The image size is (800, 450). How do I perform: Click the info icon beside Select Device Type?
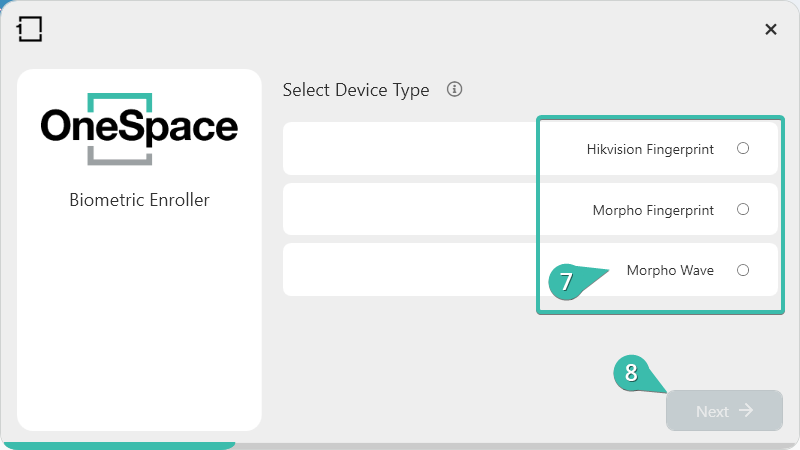coord(454,89)
